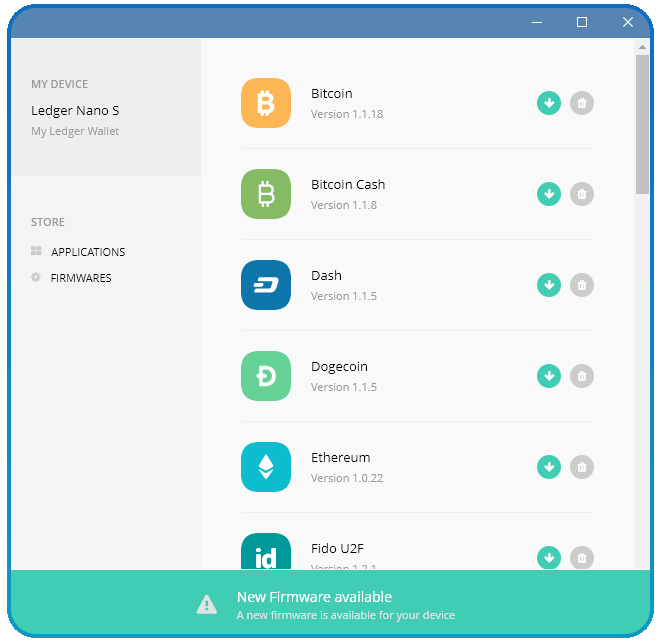Image resolution: width=660 pixels, height=642 pixels.
Task: Click the Fido U2F id logo
Action: point(266,551)
